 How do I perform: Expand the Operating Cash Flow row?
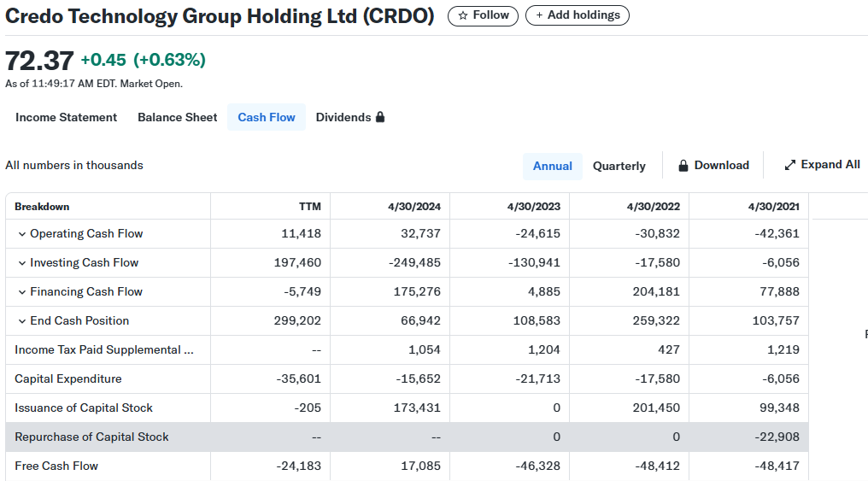click(22, 234)
